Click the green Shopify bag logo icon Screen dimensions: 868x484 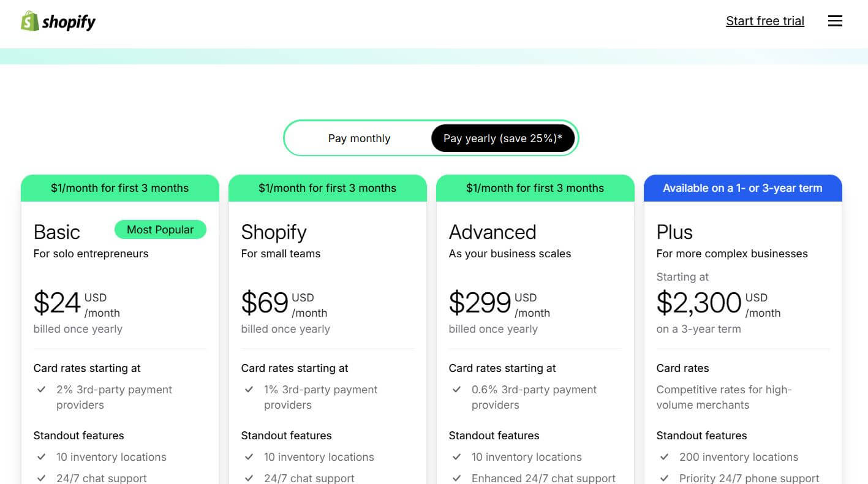click(27, 21)
